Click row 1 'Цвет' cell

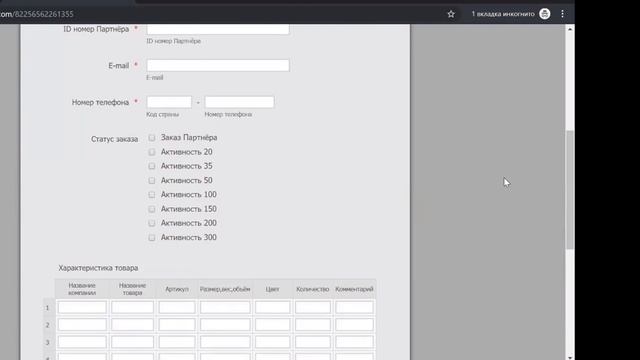click(x=272, y=307)
